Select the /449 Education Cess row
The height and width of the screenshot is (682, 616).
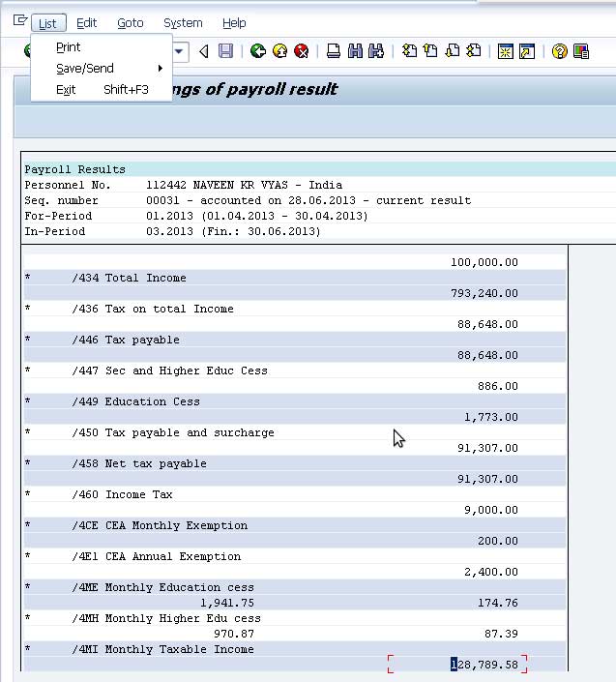[295, 401]
